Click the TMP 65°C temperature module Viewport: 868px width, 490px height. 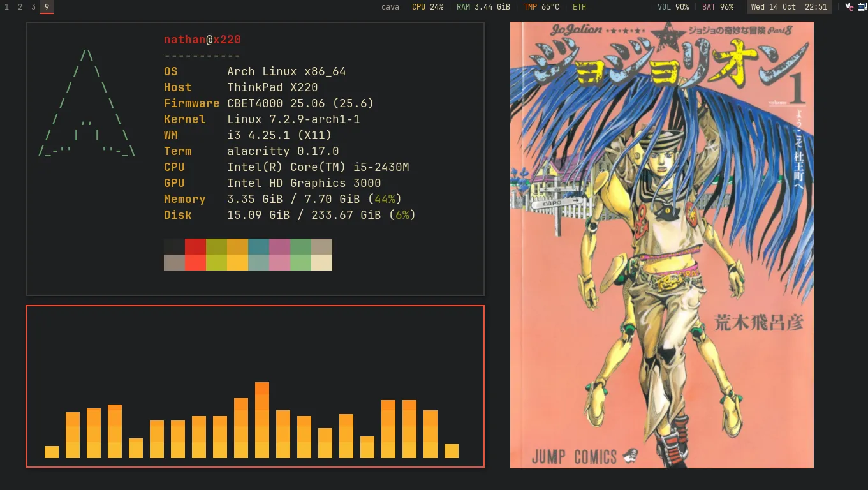tap(541, 7)
